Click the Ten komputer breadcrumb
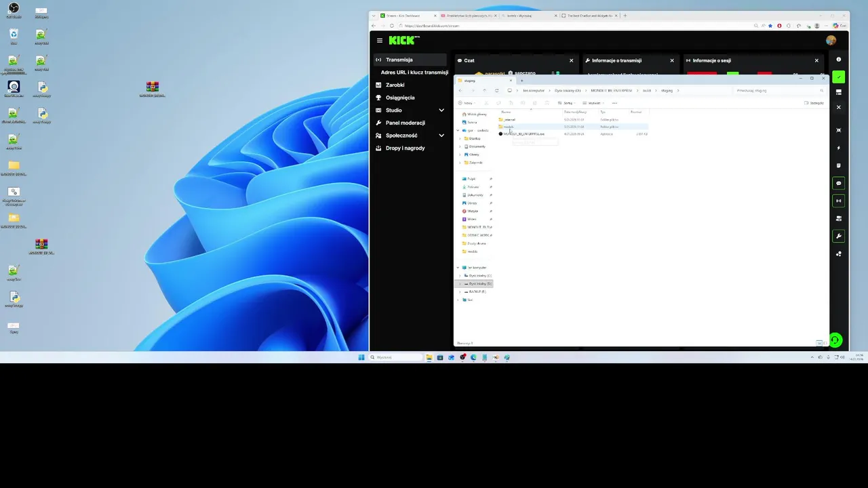The image size is (868, 488). pos(534,90)
